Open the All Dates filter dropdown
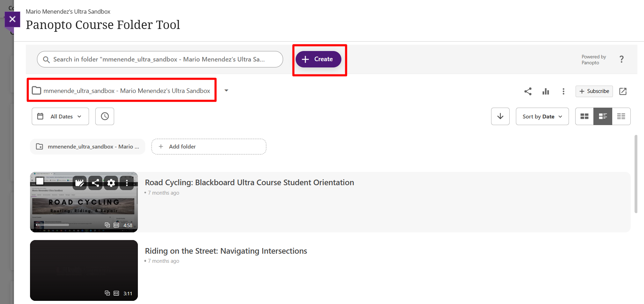The height and width of the screenshot is (304, 644). pos(60,116)
